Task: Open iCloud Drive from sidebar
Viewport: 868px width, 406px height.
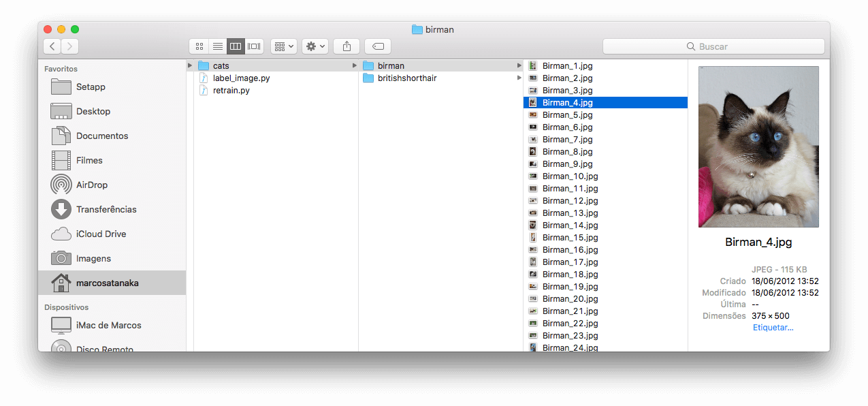Action: 101,234
